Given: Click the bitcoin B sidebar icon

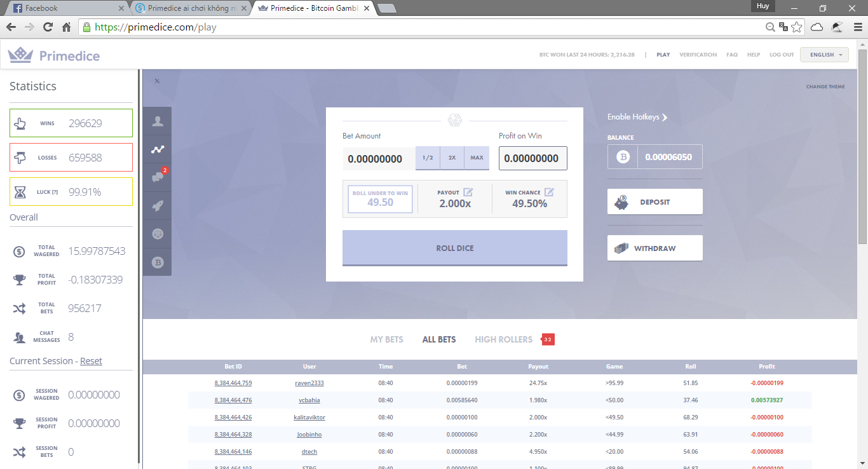Looking at the screenshot, I should (x=157, y=261).
